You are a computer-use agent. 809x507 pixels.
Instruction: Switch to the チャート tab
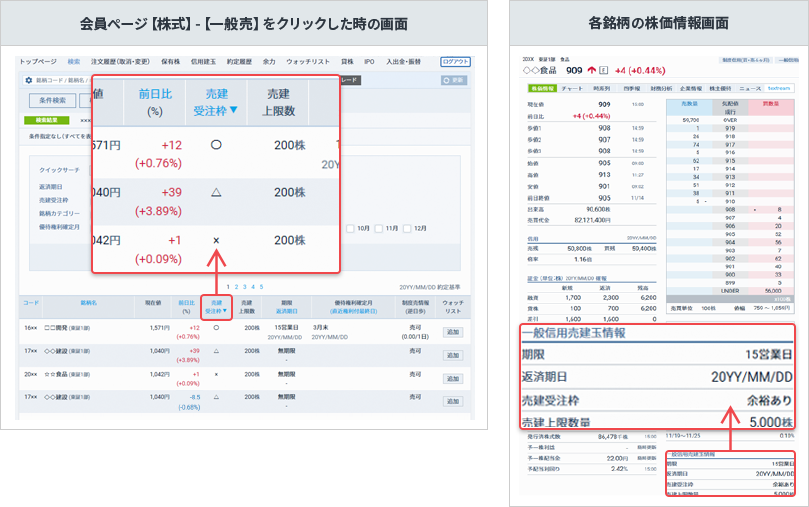click(x=570, y=88)
